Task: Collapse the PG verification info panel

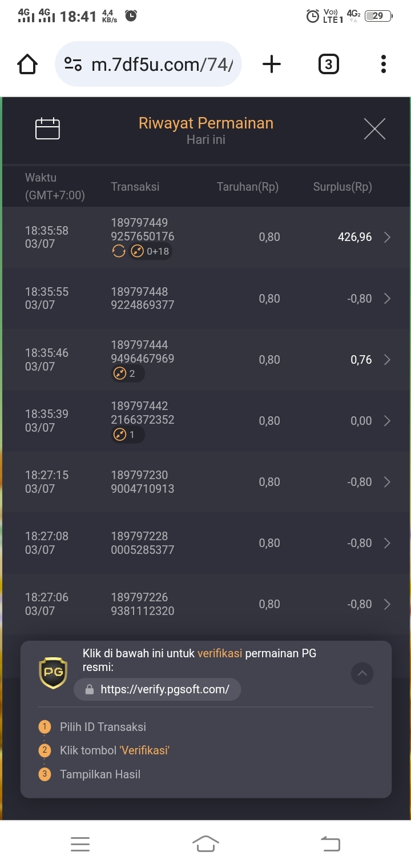Action: [x=362, y=674]
